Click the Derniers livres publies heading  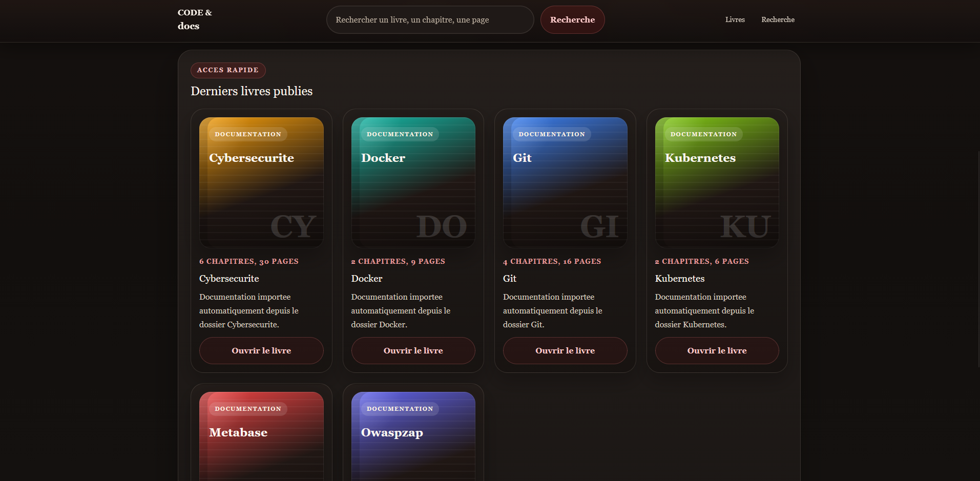point(252,91)
